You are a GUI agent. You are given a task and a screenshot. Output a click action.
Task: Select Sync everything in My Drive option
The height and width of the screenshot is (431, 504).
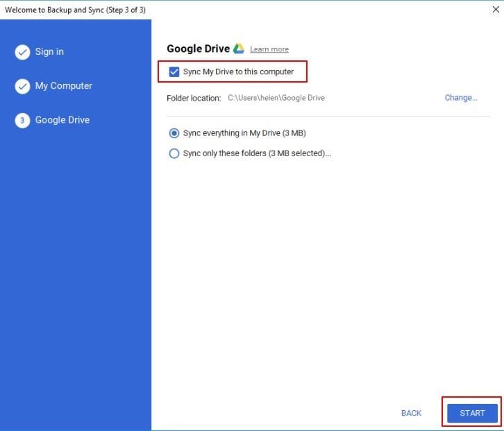[174, 133]
